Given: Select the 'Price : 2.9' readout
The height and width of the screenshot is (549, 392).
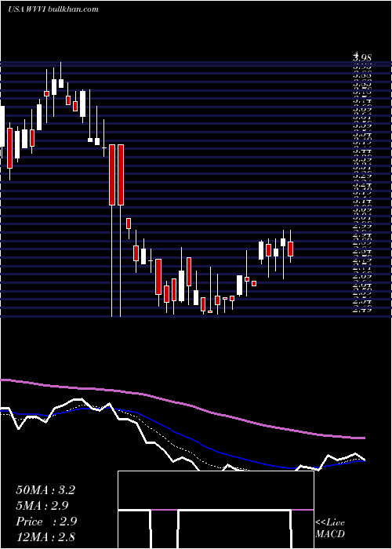Looking at the screenshot, I should (46, 521).
